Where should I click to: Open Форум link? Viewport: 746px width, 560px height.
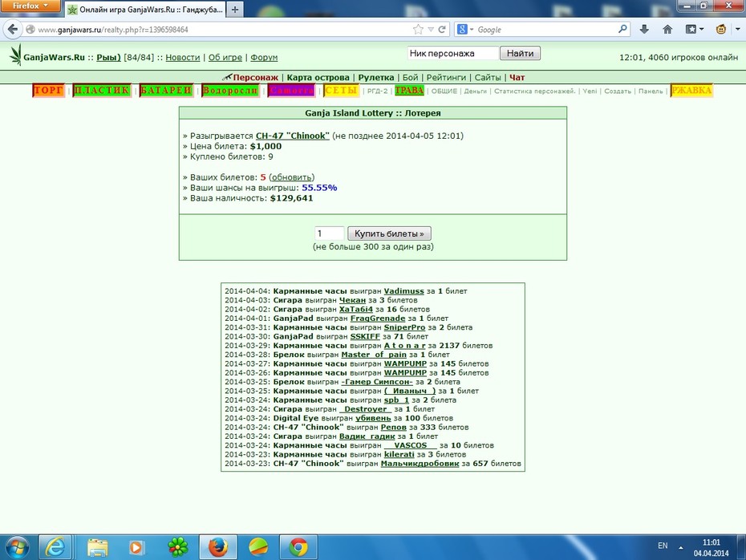click(264, 58)
